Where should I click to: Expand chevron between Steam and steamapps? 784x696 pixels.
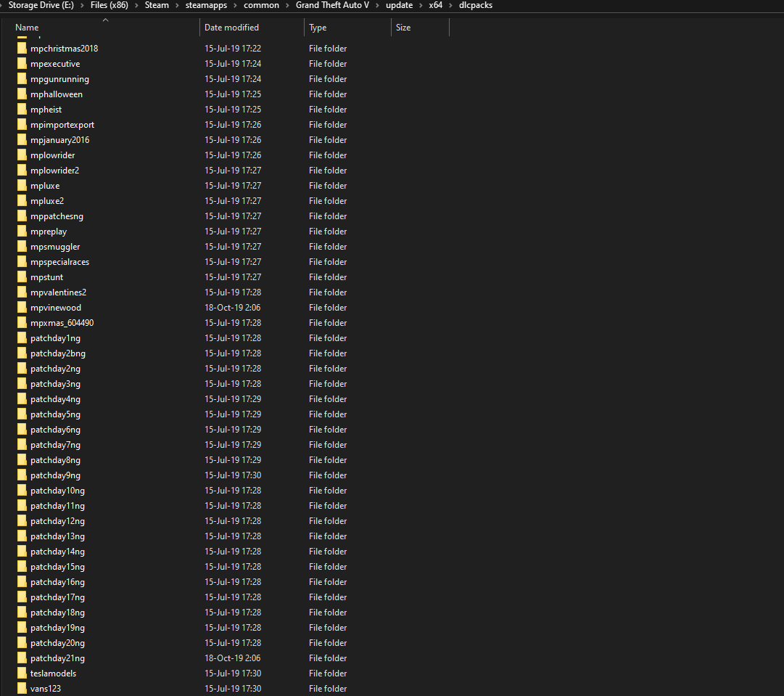(x=177, y=6)
